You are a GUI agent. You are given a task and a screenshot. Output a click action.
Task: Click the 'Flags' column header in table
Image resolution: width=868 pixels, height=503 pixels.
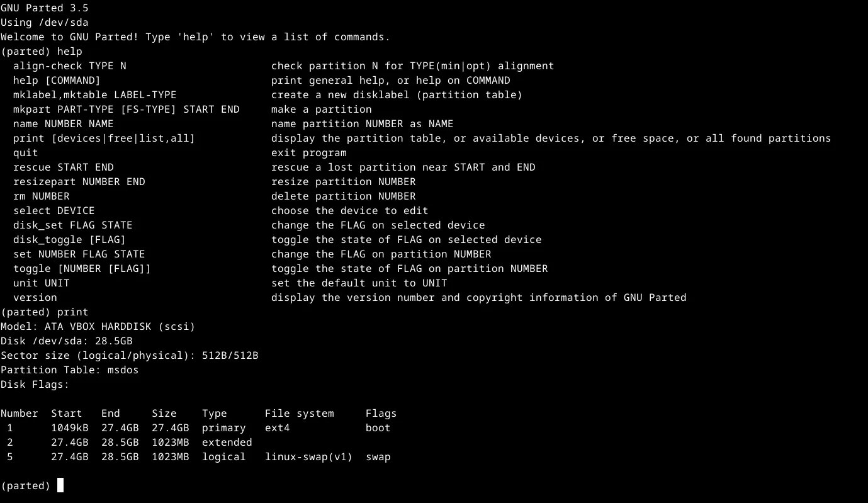pyautogui.click(x=381, y=414)
